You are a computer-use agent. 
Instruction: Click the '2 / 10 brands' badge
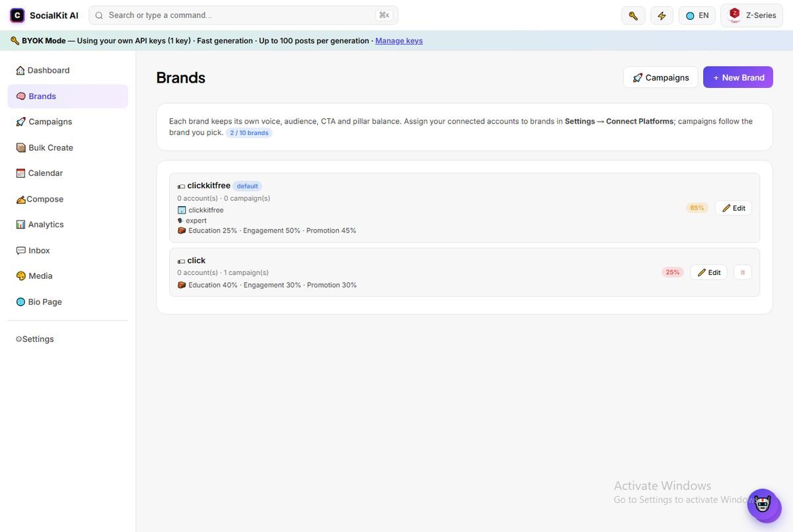249,133
